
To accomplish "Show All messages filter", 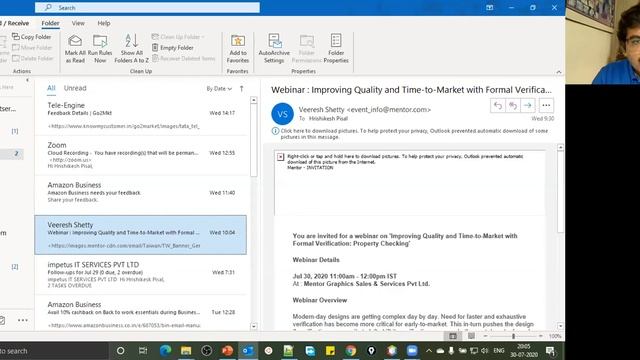I will coord(51,88).
